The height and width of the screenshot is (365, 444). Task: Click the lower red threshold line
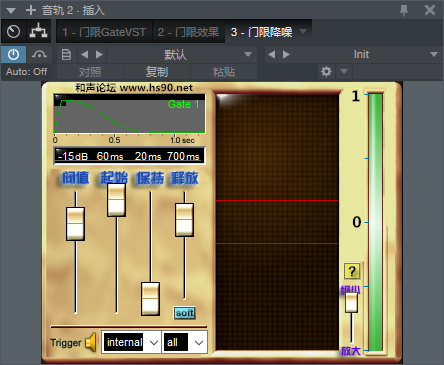pyautogui.click(x=277, y=244)
